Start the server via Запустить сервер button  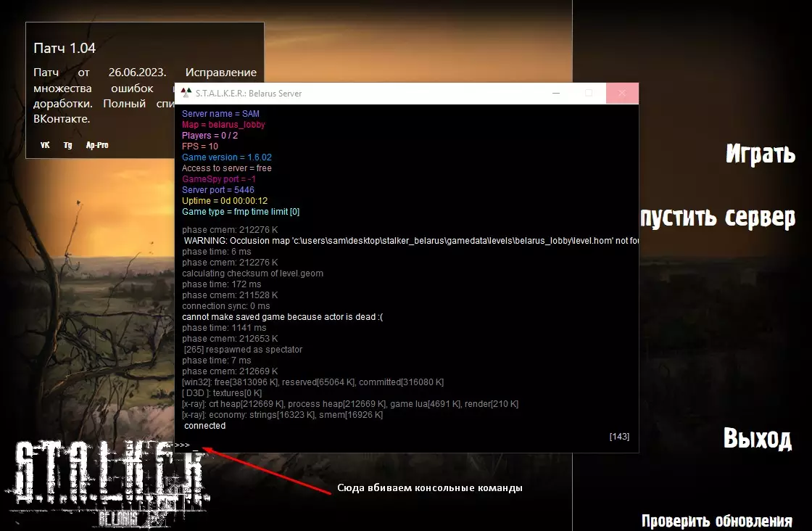(x=717, y=218)
